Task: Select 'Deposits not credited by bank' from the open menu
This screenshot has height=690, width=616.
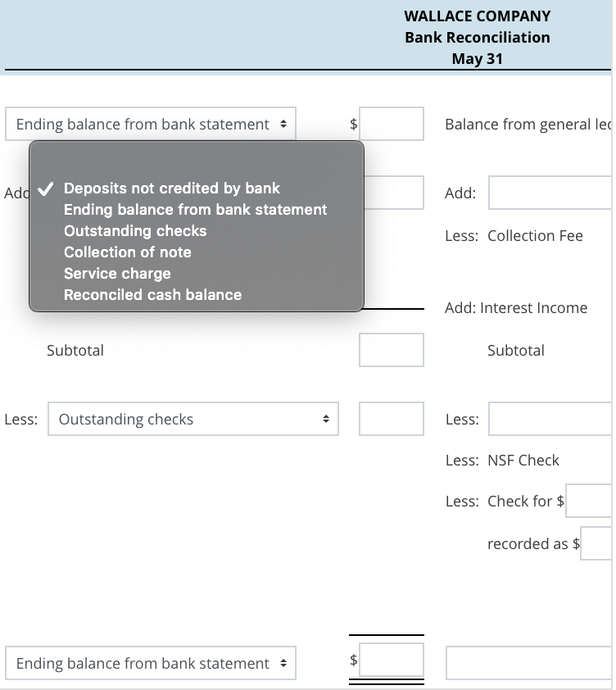Action: click(174, 188)
